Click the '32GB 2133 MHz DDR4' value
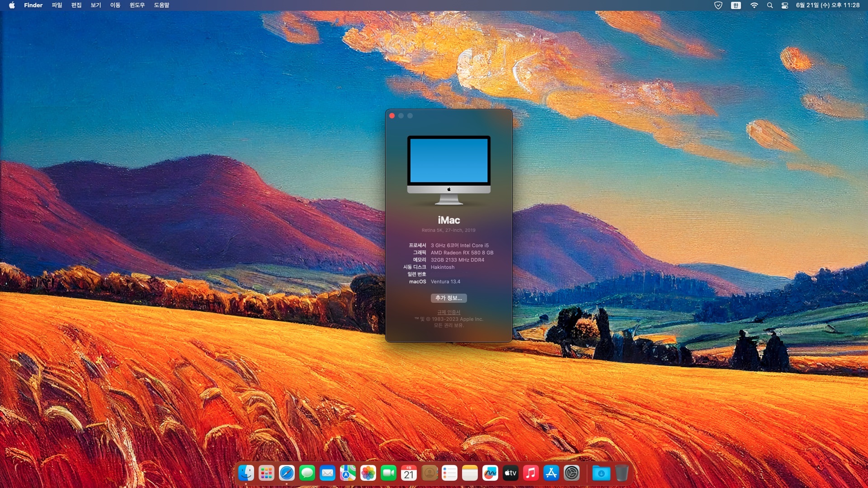 [457, 260]
